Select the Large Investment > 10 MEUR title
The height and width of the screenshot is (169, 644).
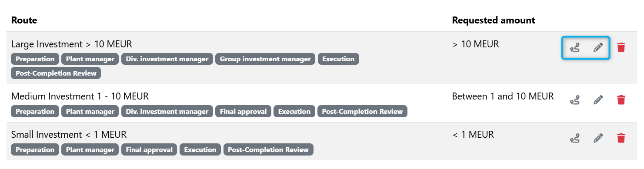coord(71,44)
